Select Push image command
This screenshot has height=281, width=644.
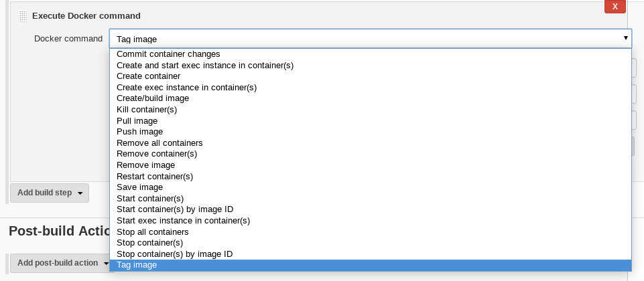tap(371, 132)
